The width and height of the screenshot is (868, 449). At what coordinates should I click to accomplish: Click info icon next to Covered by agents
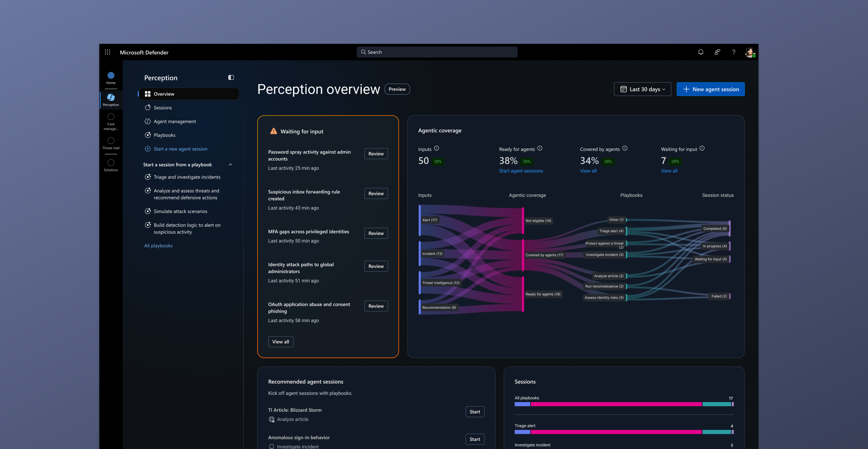(x=625, y=148)
